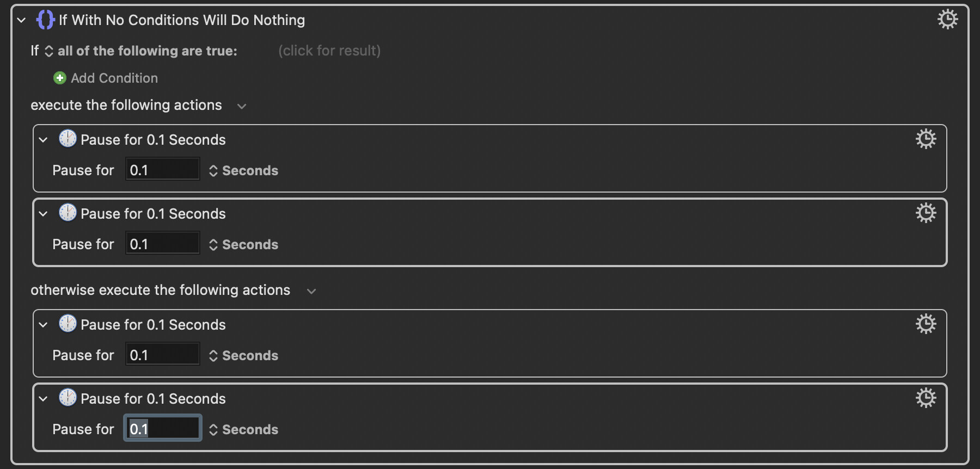The image size is (980, 469).
Task: Click the Add Condition label
Action: [114, 78]
